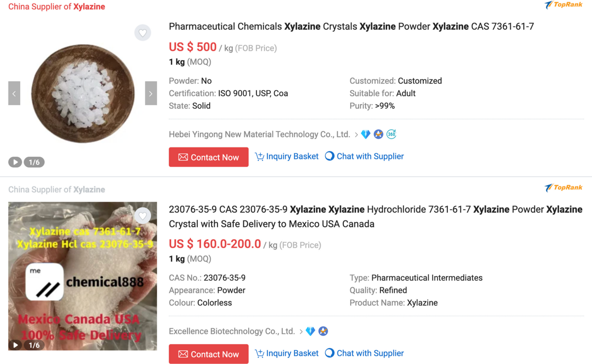Click the audited supplier badge for Excellence Biotechnology

323,331
